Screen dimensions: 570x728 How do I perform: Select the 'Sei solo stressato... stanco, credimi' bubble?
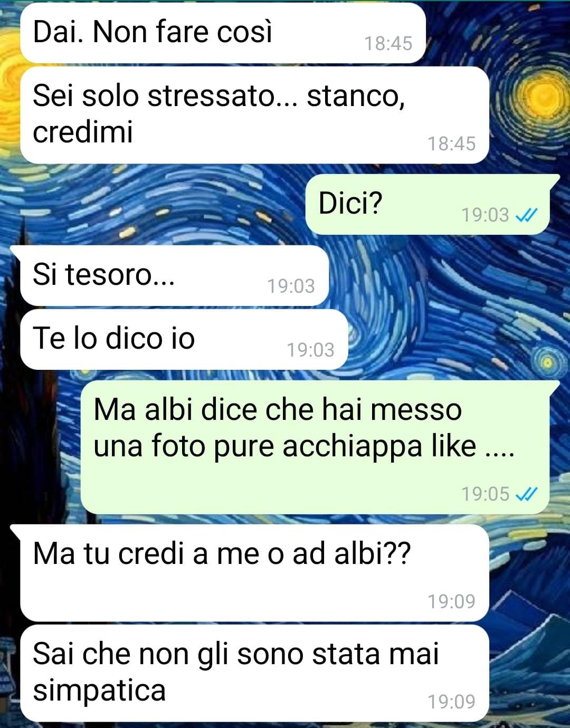(254, 115)
